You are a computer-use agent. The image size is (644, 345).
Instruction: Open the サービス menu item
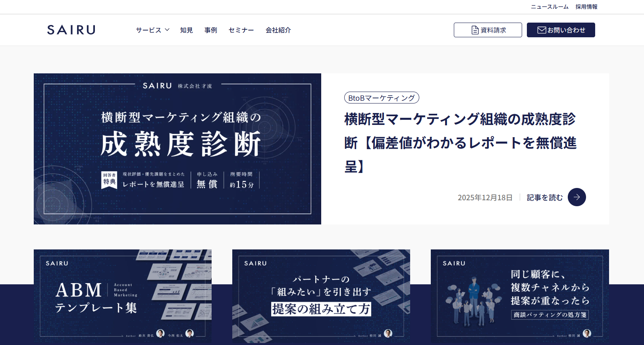point(148,30)
